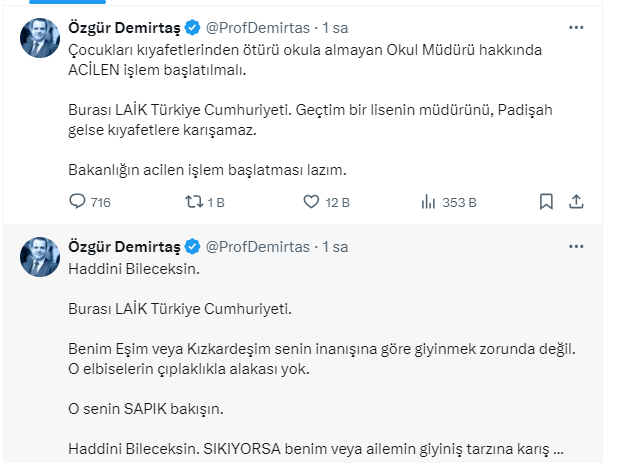
Task: Like the first tweet
Action: pyautogui.click(x=311, y=202)
